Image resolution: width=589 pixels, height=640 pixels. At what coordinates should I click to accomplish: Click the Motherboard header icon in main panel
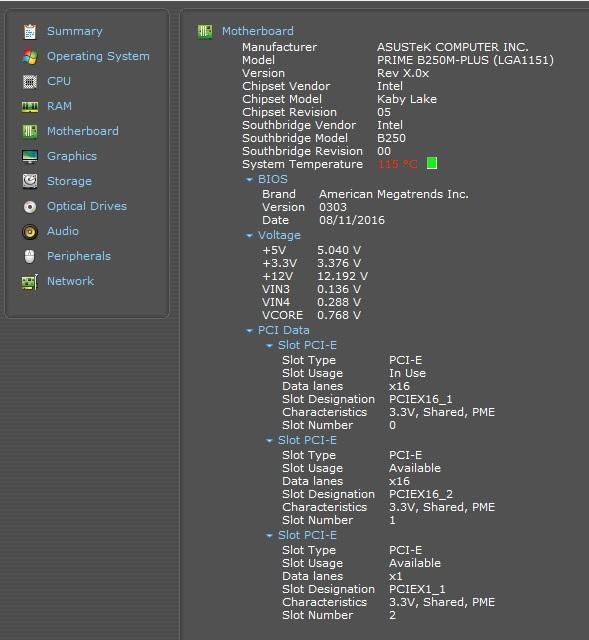[x=205, y=31]
